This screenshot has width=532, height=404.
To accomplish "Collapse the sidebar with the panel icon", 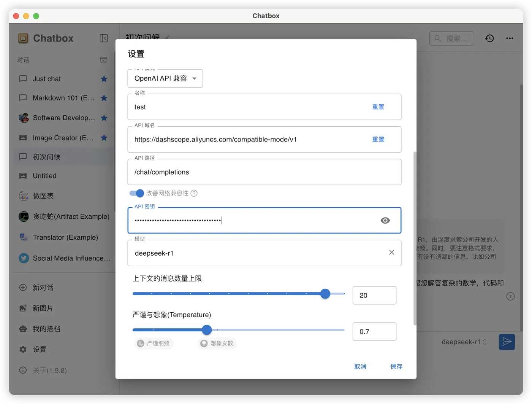I will (x=104, y=38).
